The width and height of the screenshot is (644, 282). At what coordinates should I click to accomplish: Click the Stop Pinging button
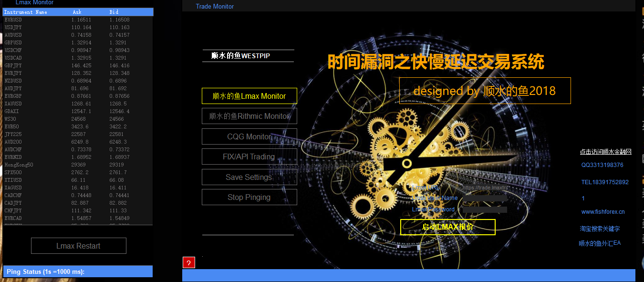(249, 197)
